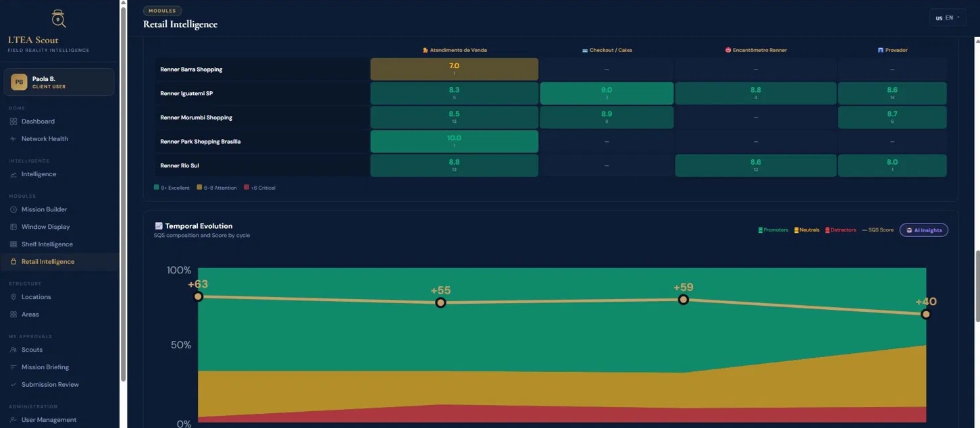Click the Encantômetro Renner emoji icon
The width and height of the screenshot is (980, 428).
tap(728, 50)
